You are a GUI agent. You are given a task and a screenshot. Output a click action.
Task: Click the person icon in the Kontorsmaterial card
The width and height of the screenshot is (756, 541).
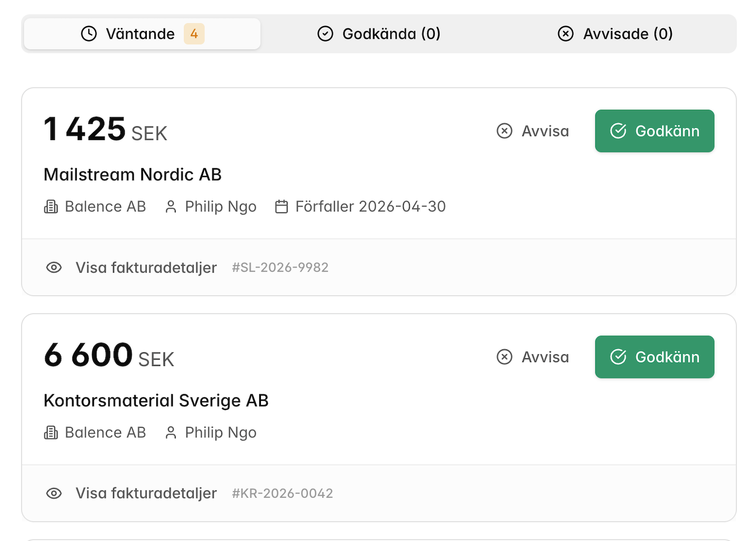[171, 433]
